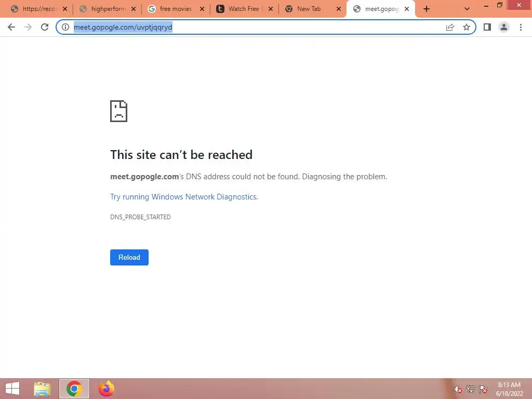The image size is (532, 399).
Task: Launch Firefox from the taskbar
Action: (x=106, y=389)
